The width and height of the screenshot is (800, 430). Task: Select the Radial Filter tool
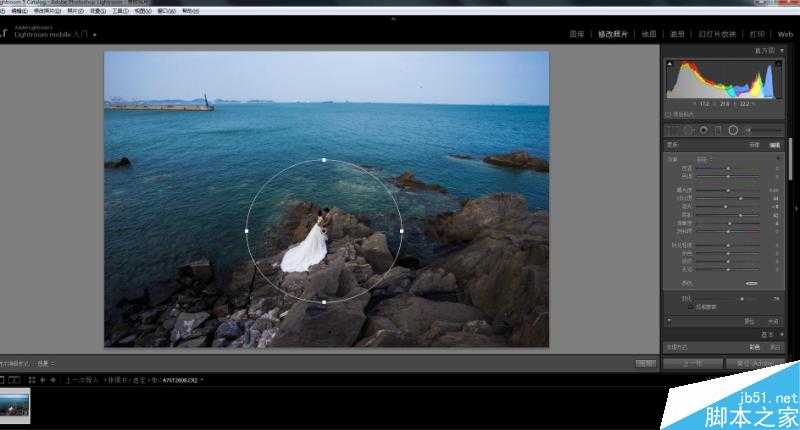click(733, 130)
